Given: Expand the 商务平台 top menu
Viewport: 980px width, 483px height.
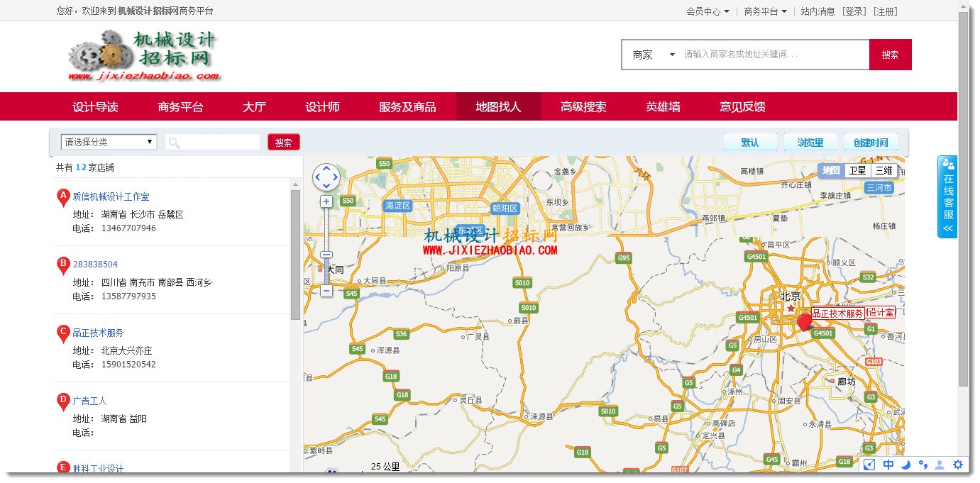Looking at the screenshot, I should [x=765, y=11].
